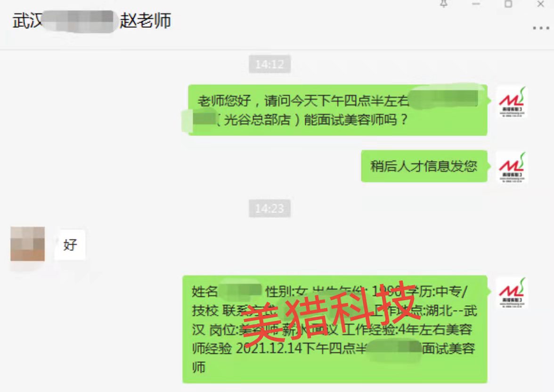Open the contact's pixelated avatar profile

tap(27, 244)
